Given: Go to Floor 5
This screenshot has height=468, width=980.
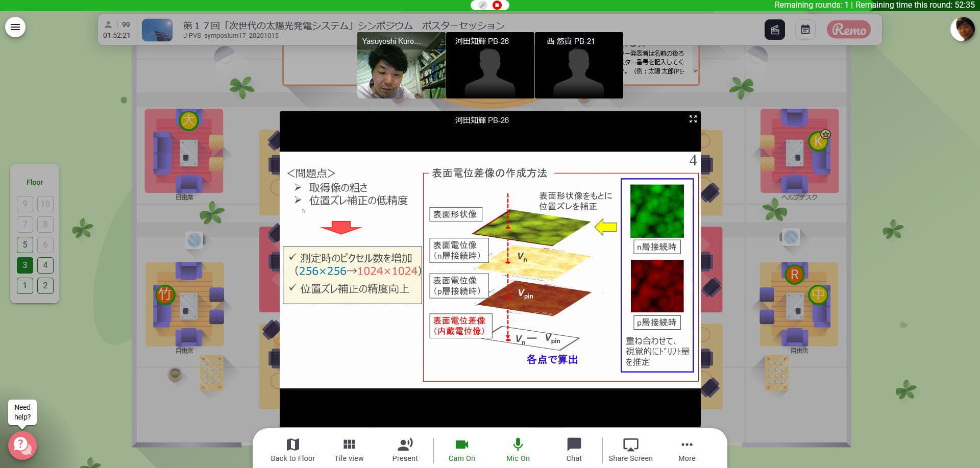Looking at the screenshot, I should tap(24, 245).
